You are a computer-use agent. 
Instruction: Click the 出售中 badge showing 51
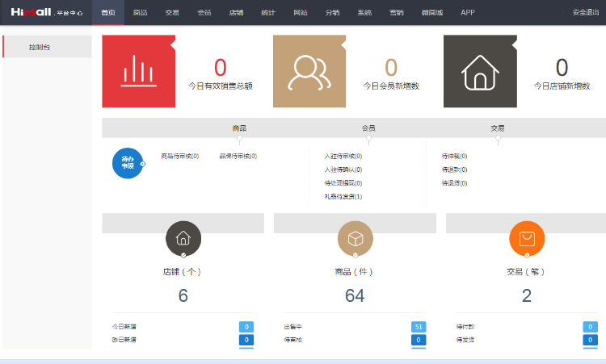click(419, 327)
